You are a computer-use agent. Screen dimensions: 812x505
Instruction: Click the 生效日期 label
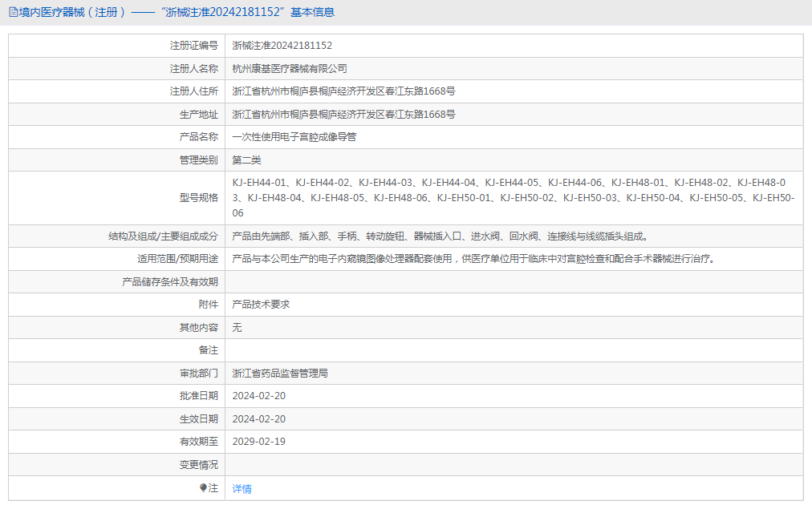click(199, 419)
